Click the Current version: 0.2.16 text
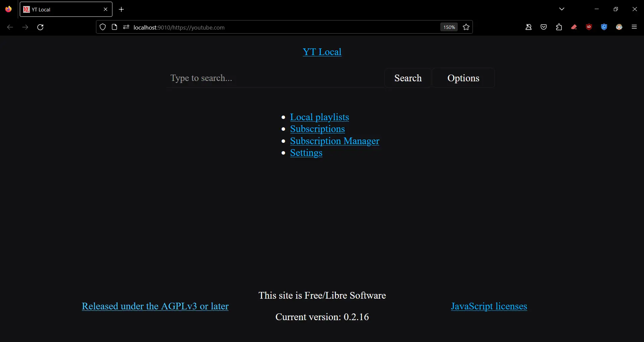 pos(322,317)
